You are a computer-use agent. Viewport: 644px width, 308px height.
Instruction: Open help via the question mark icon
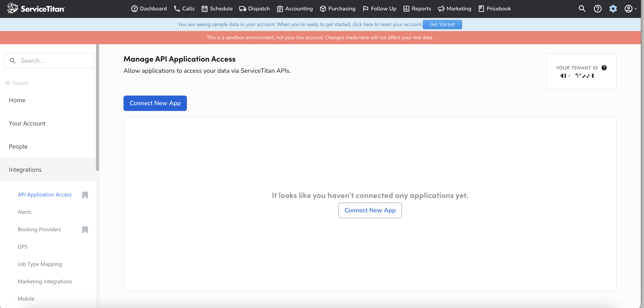(598, 8)
